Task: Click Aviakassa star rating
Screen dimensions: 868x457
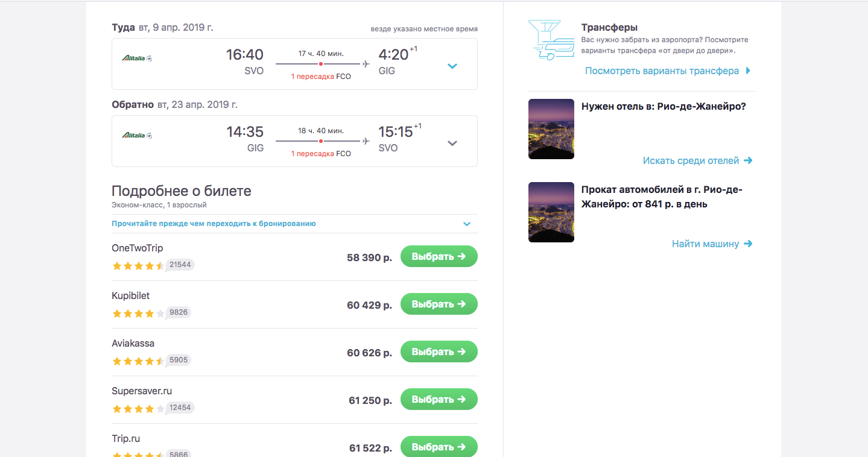Action: click(x=138, y=361)
